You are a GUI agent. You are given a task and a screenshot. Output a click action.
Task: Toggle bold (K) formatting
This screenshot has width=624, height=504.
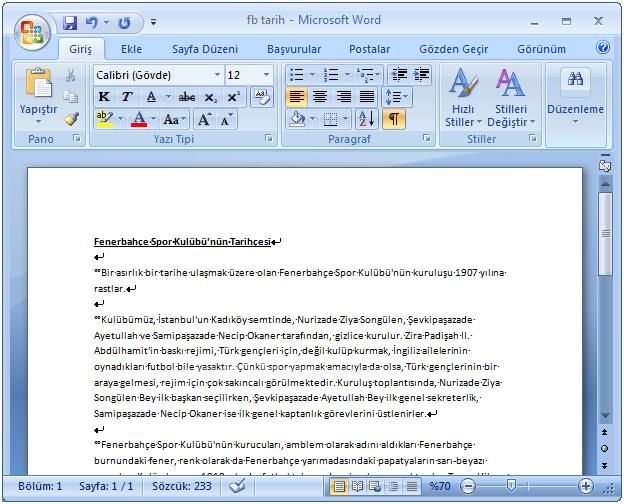tap(104, 97)
